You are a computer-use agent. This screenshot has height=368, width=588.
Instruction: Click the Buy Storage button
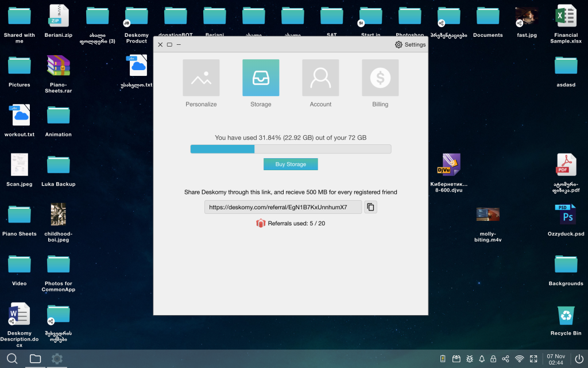click(291, 164)
